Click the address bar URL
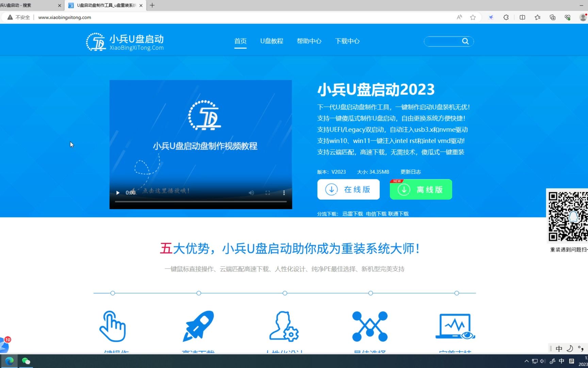 [x=65, y=17]
